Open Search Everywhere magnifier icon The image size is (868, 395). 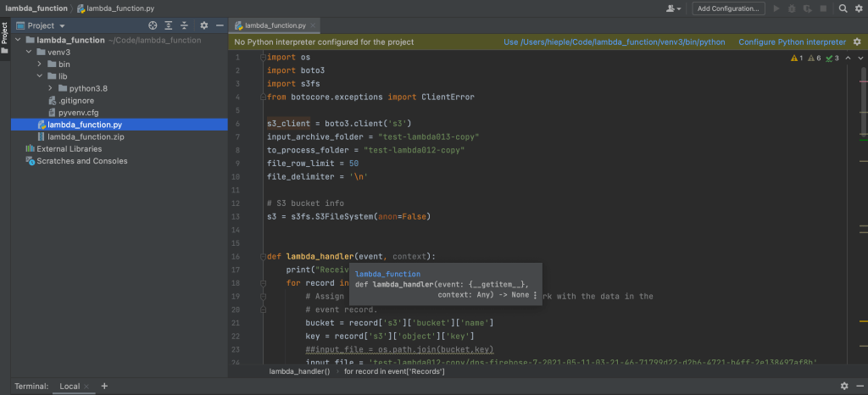843,8
